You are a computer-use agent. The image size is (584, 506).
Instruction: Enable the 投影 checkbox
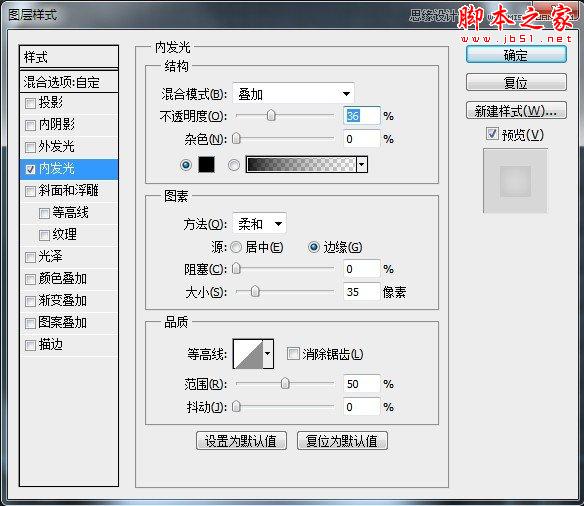(x=30, y=103)
